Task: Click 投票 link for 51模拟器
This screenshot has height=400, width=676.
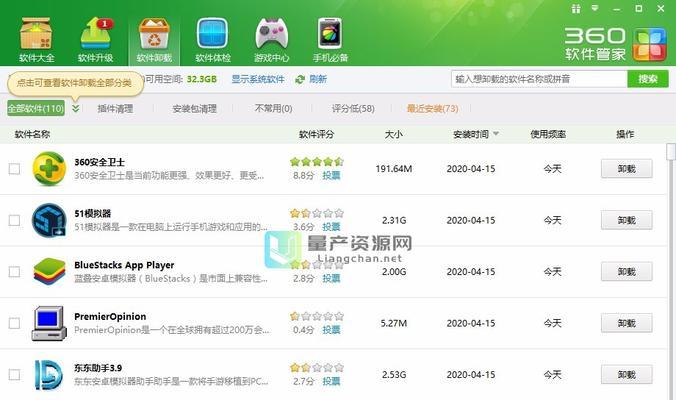Action: [331, 227]
